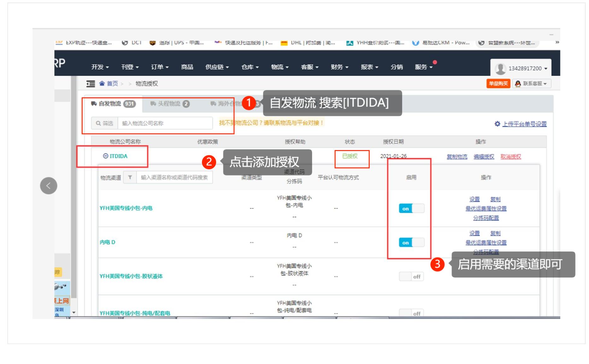This screenshot has width=589, height=364.
Task: Click the gray previous-slide arrow circle
Action: [x=49, y=186]
